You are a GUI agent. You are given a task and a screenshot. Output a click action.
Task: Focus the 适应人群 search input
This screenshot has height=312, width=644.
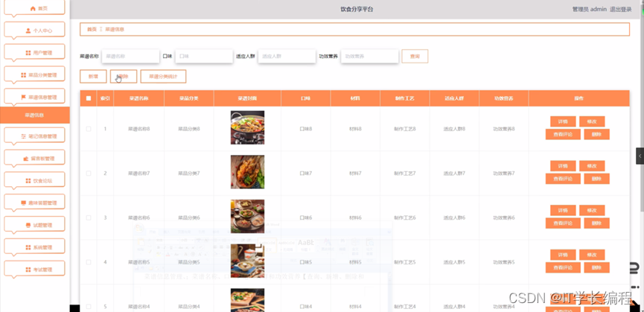pos(287,57)
